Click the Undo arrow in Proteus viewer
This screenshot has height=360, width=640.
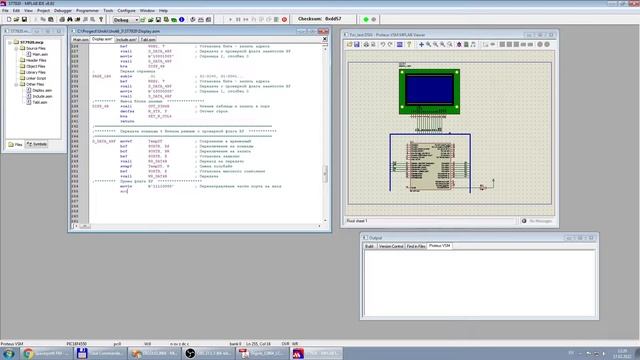[383, 44]
